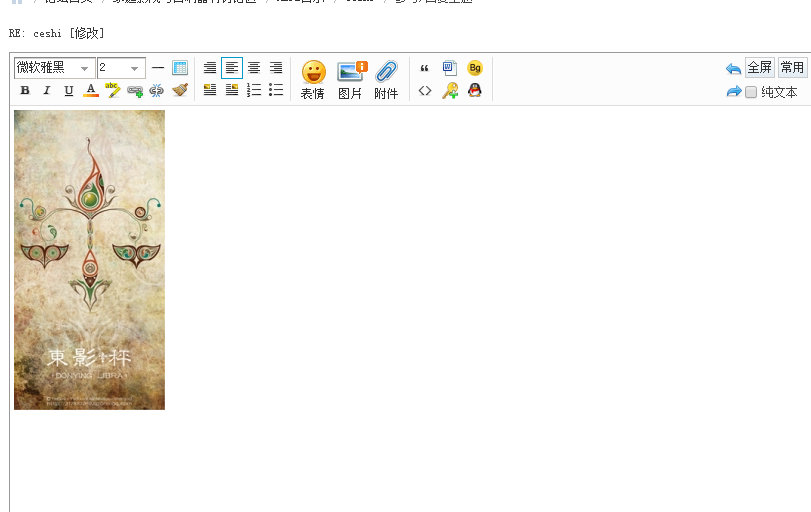Viewport: 811px width, 512px height.
Task: Insert a table into the post
Action: click(x=180, y=68)
